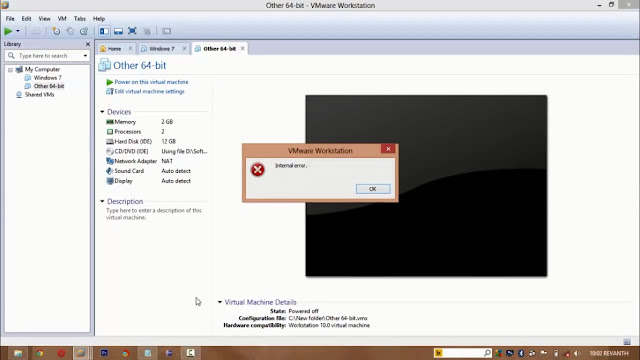
Task: Click OK in the Internal error dialog
Action: point(373,189)
